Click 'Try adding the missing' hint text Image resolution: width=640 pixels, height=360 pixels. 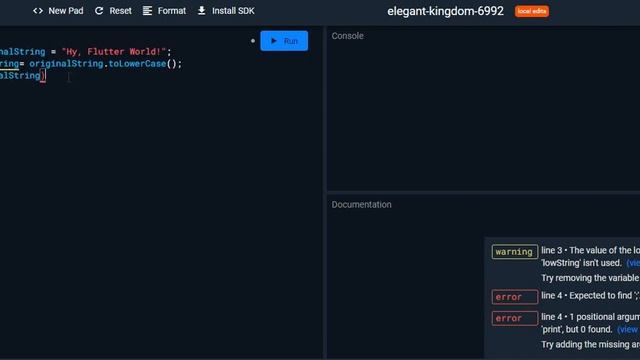point(590,344)
